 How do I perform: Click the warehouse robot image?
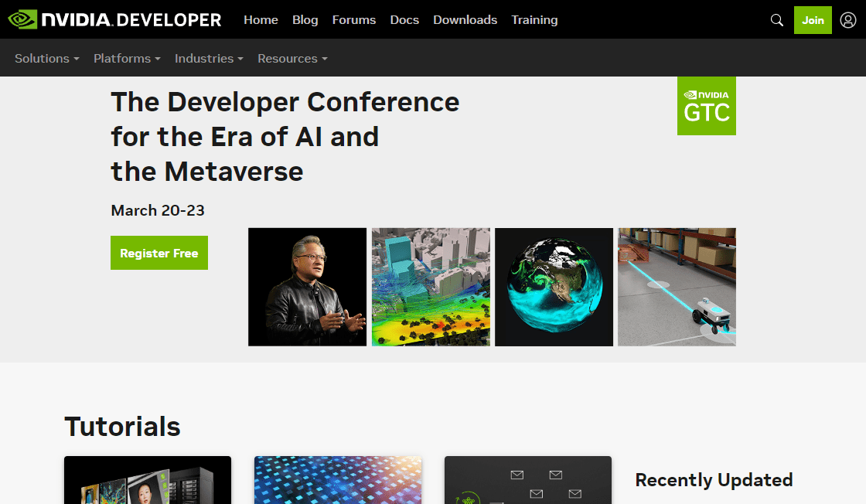tap(677, 287)
